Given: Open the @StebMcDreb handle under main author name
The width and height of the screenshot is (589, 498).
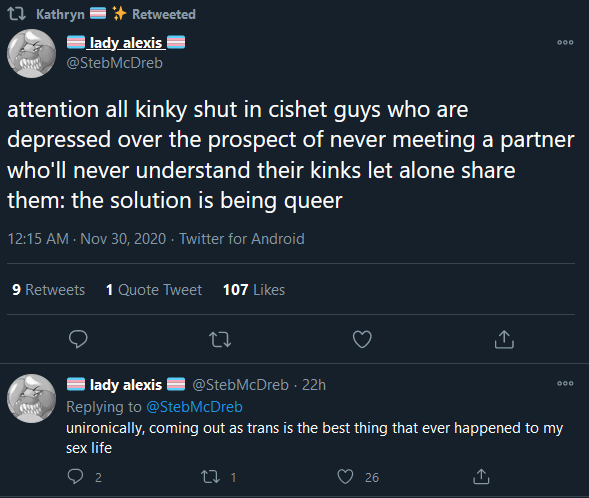Looking at the screenshot, I should pyautogui.click(x=115, y=63).
